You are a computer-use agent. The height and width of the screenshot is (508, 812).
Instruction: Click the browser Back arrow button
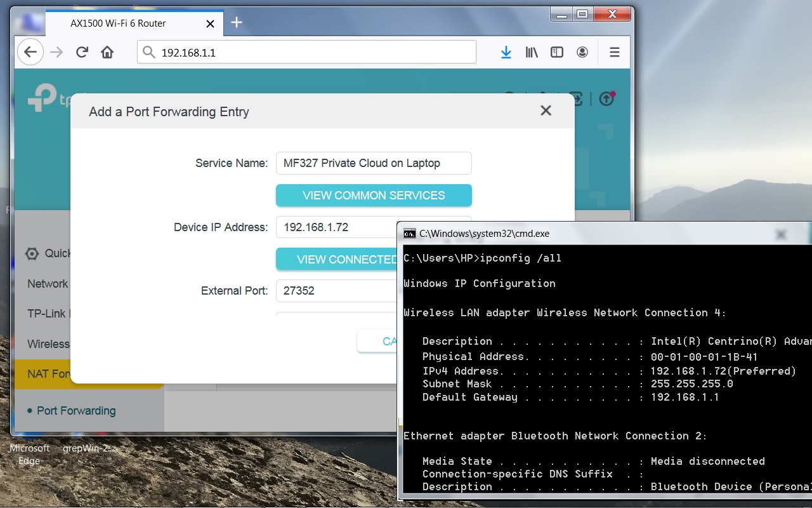point(30,52)
